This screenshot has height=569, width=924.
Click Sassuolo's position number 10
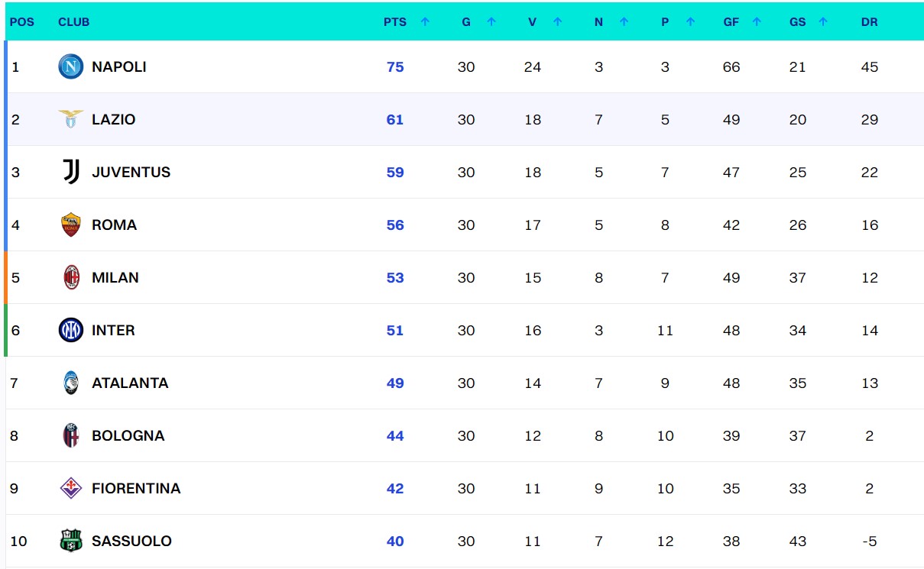(x=19, y=541)
